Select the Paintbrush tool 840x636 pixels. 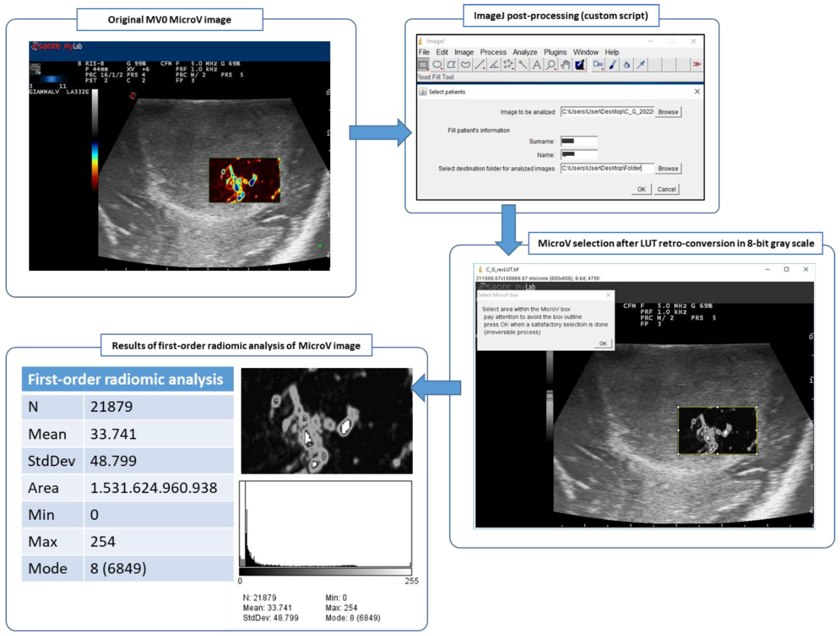[612, 65]
